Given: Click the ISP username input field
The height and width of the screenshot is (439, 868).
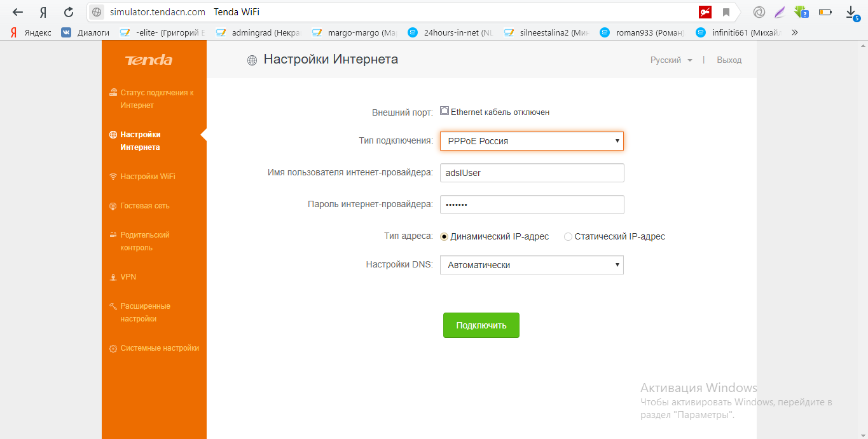Looking at the screenshot, I should coord(532,173).
